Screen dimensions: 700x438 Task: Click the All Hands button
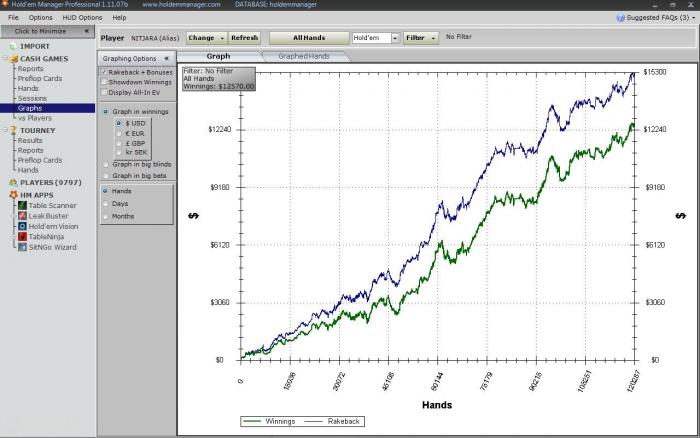[309, 38]
